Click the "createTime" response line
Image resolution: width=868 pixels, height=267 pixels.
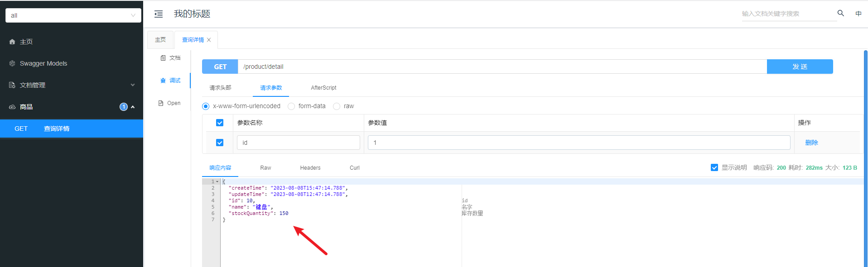click(x=288, y=188)
